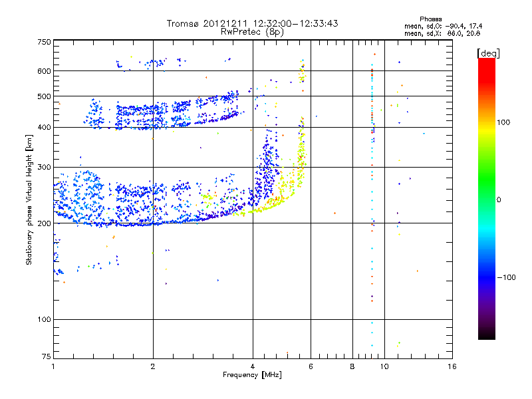Screen dimensions: 532x399
Task: Click the 10 frequency axis label
Action: pyautogui.click(x=384, y=366)
